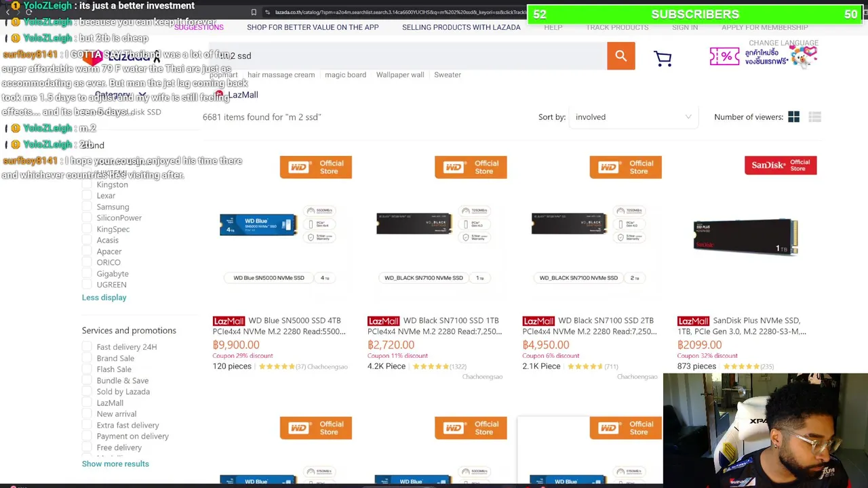Open the Help menu item
The height and width of the screenshot is (488, 868).
pyautogui.click(x=553, y=27)
